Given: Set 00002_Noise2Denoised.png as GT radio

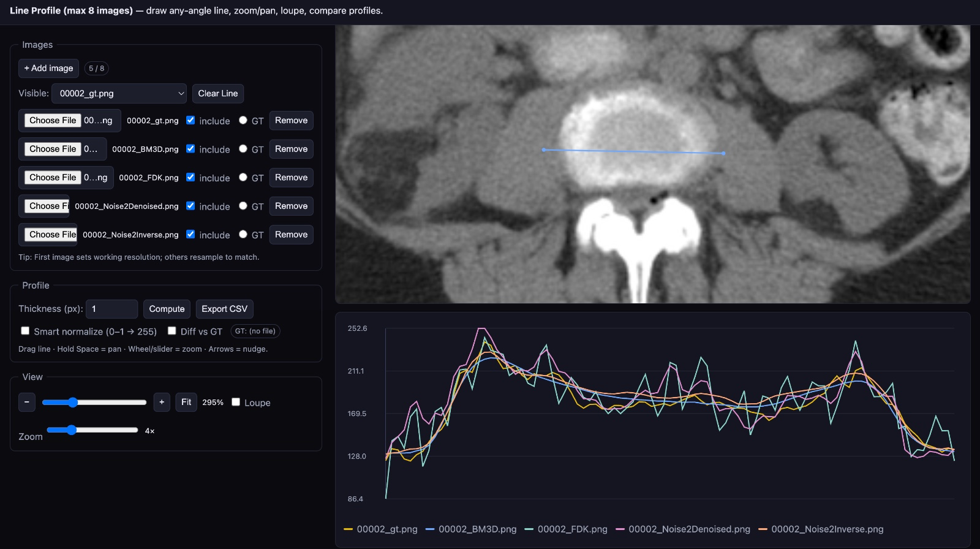Looking at the screenshot, I should pos(243,206).
